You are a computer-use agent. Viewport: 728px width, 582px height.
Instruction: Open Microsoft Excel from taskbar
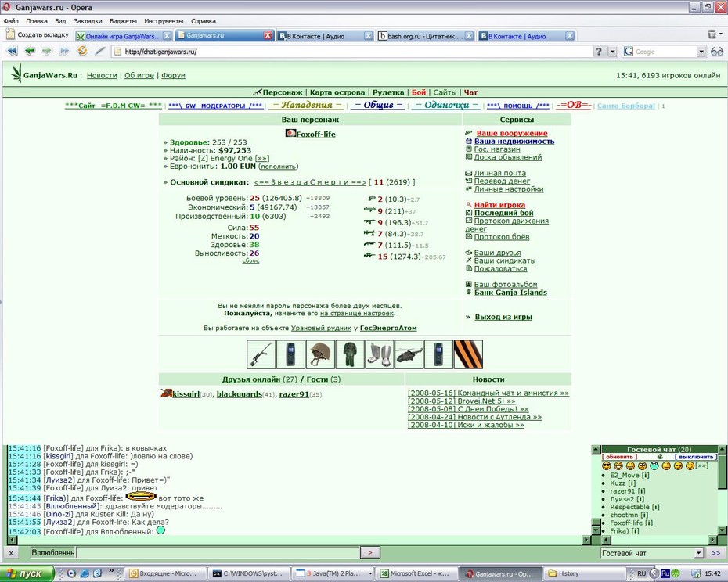(x=415, y=573)
